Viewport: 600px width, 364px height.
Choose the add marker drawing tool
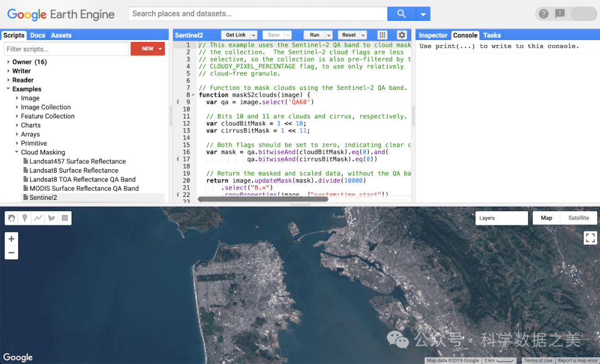click(25, 218)
